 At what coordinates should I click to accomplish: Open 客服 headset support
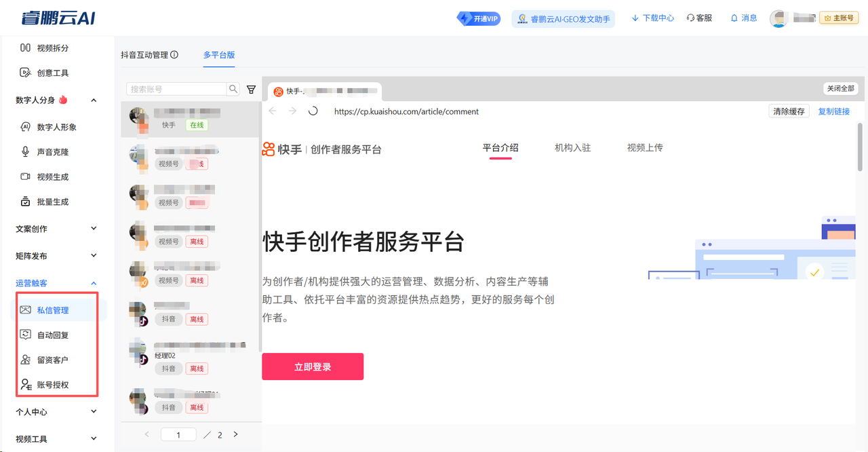pyautogui.click(x=699, y=18)
